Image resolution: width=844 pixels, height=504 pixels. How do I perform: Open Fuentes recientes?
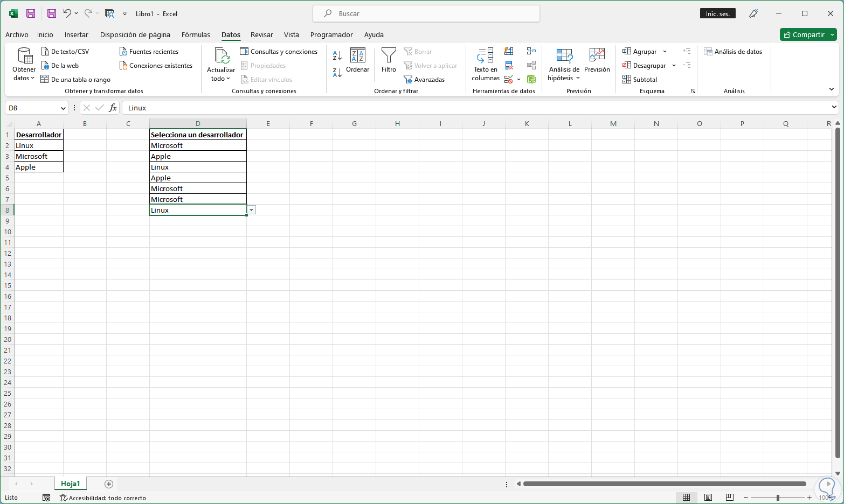149,52
